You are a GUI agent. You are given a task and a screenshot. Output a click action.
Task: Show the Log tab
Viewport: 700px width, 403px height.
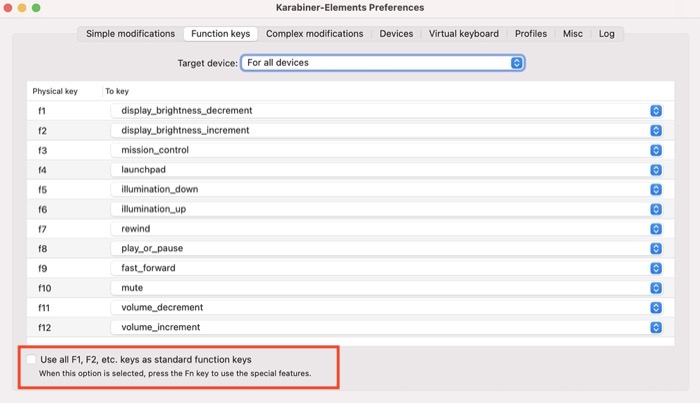(606, 33)
